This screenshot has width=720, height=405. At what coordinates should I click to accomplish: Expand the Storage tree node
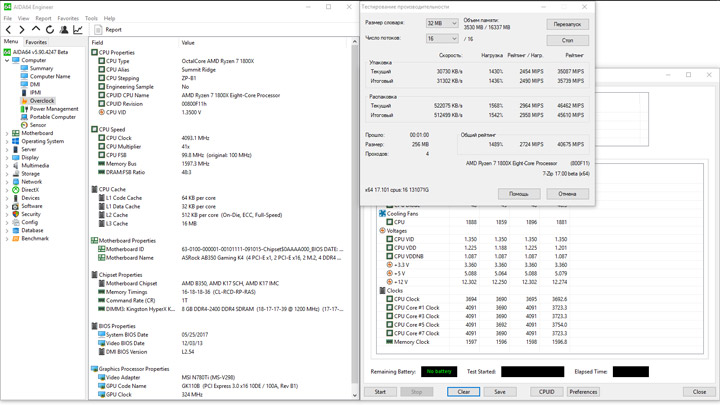[7, 174]
